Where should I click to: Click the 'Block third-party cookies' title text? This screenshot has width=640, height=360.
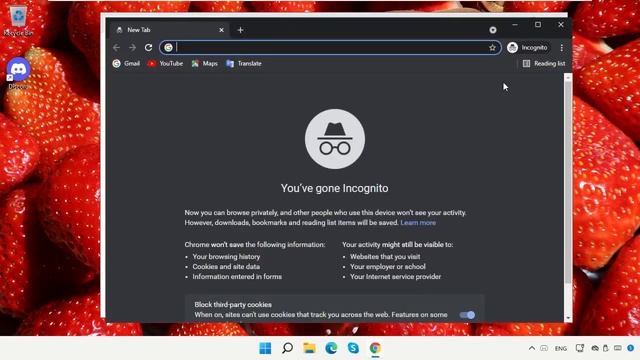coord(233,305)
